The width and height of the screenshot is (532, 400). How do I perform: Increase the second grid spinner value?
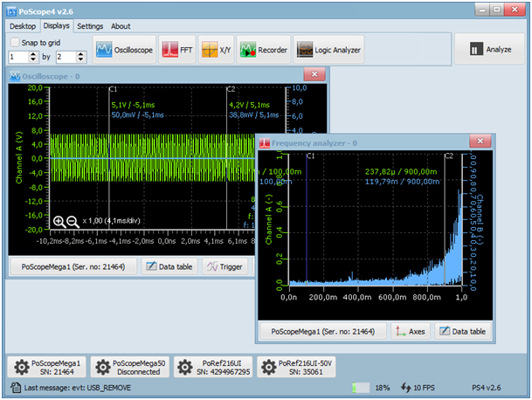80,54
